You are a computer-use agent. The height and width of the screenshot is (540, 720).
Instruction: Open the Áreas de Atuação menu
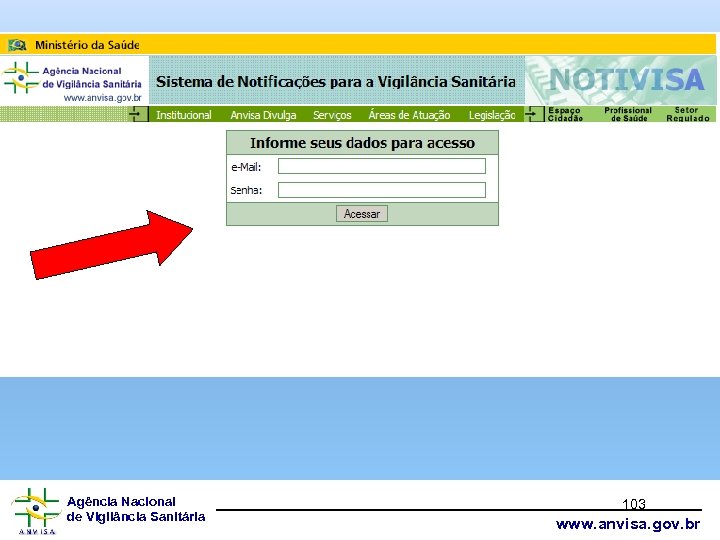pos(409,115)
